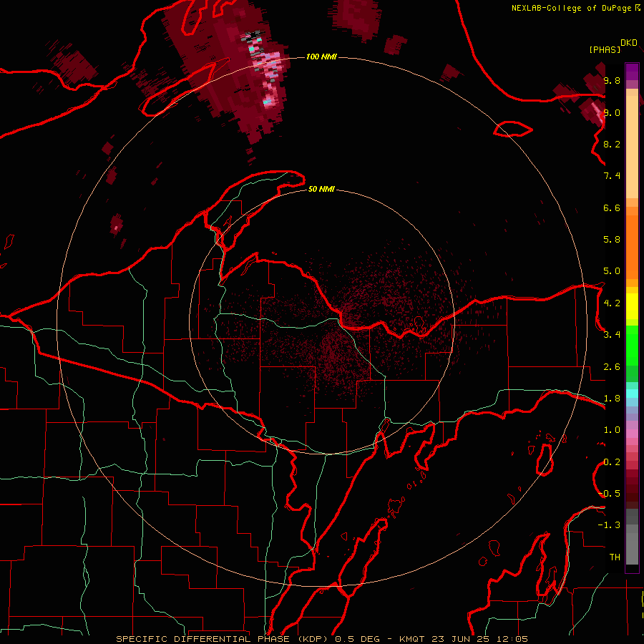Click the 6.6 legend value
Viewport: 644px width, 644px height.
click(x=612, y=208)
